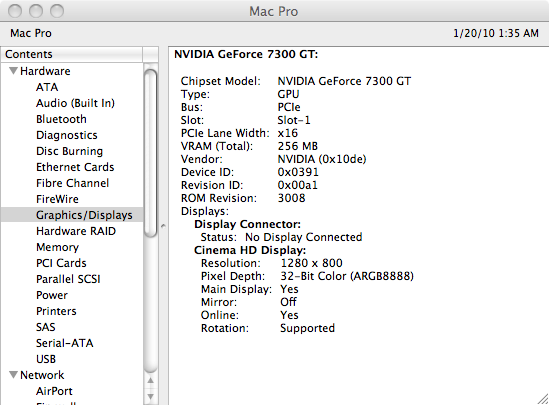Click the Cinema HD Display heading
The width and height of the screenshot is (549, 405).
250,250
